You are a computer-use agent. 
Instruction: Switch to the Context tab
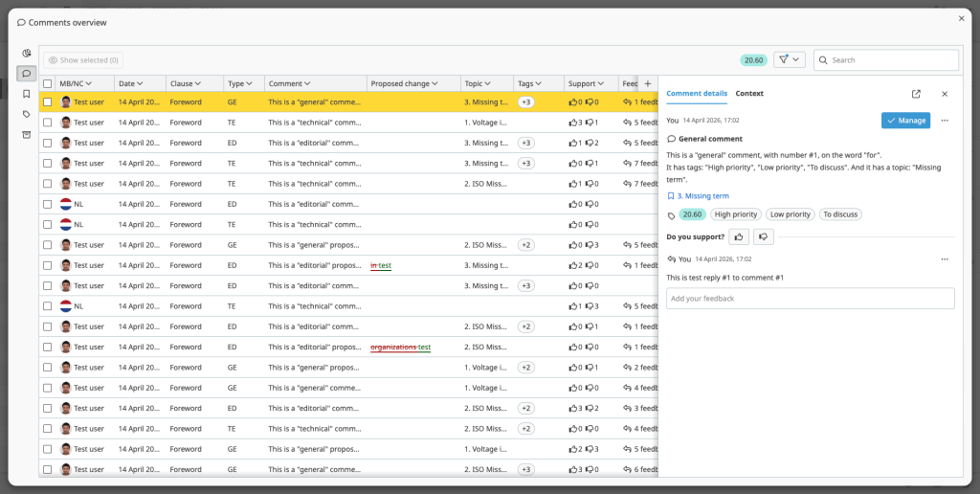[749, 93]
